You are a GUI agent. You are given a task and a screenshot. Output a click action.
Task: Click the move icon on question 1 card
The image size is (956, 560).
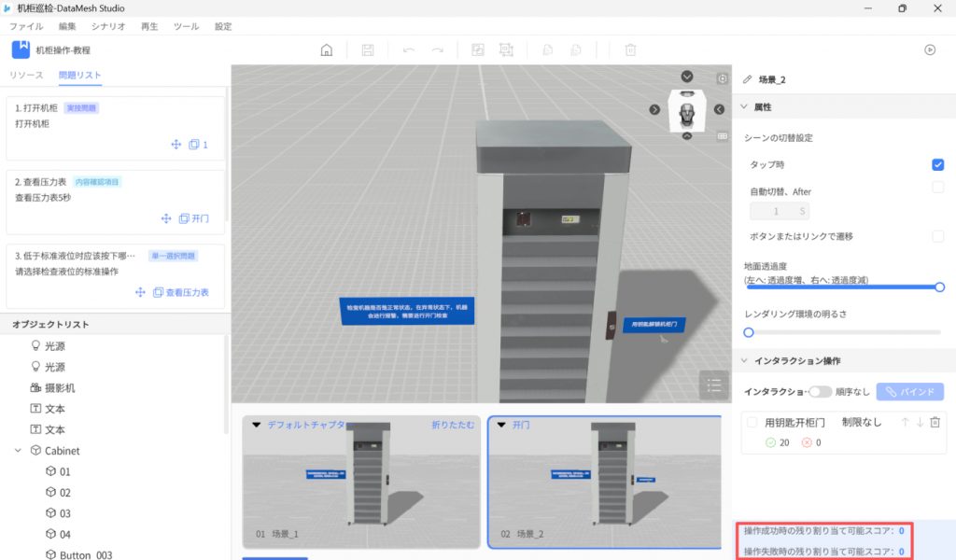[x=176, y=145]
